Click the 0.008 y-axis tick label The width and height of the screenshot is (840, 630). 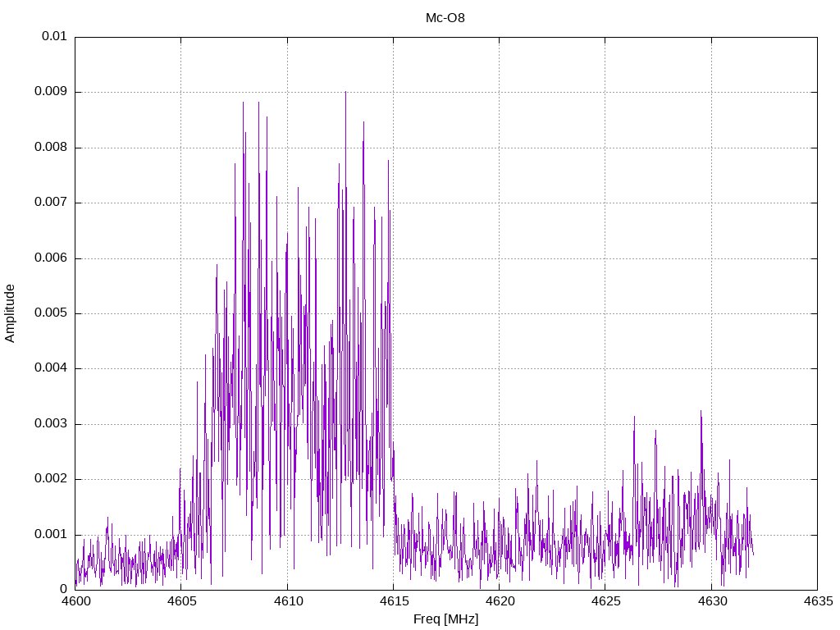coord(51,148)
